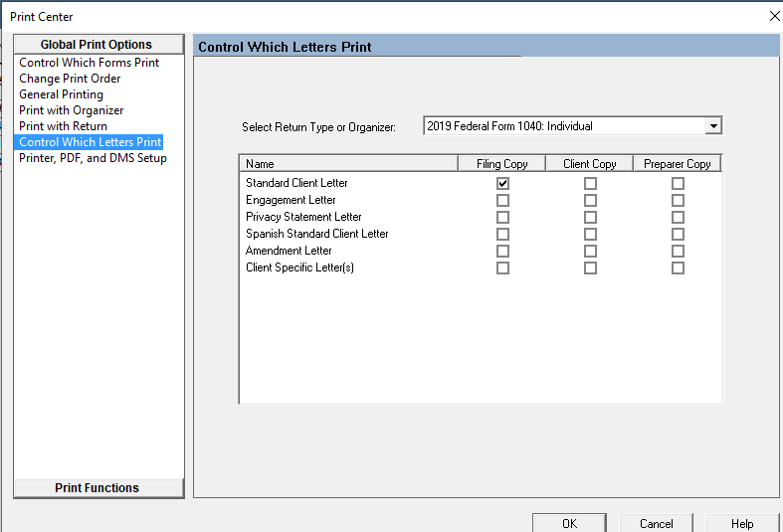Click the Filing Copy column header
Viewport: 783px width, 532px height.
click(502, 164)
